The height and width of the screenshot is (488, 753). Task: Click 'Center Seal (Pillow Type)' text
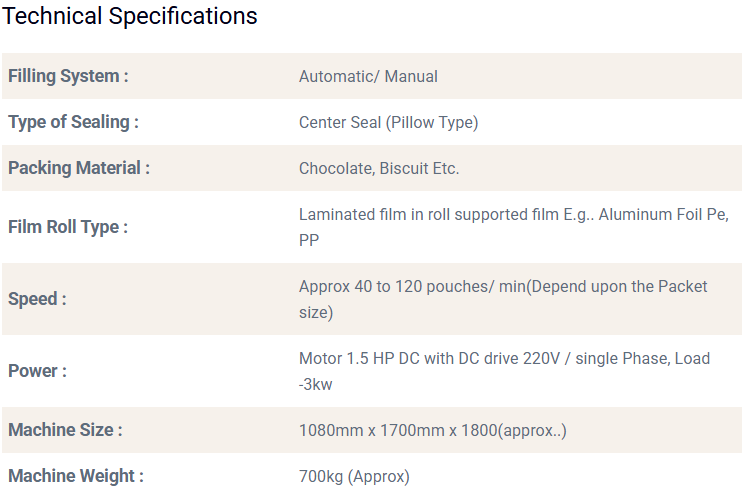pos(388,122)
